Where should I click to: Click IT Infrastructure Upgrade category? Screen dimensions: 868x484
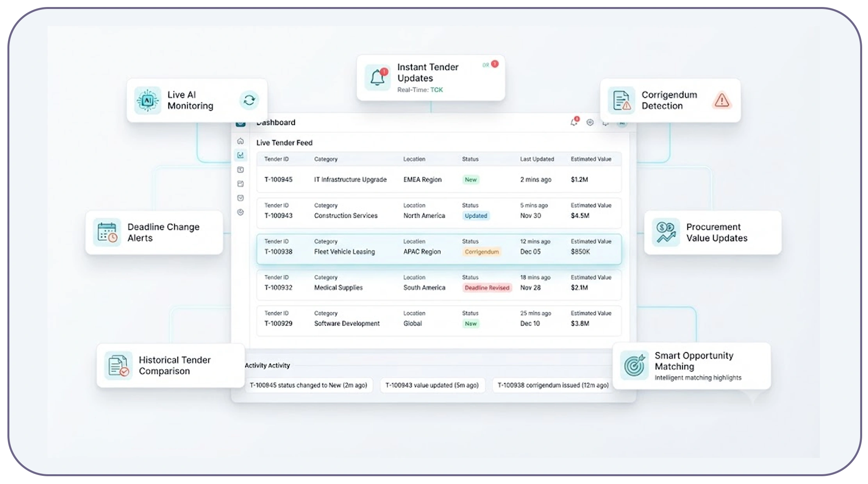(x=350, y=180)
